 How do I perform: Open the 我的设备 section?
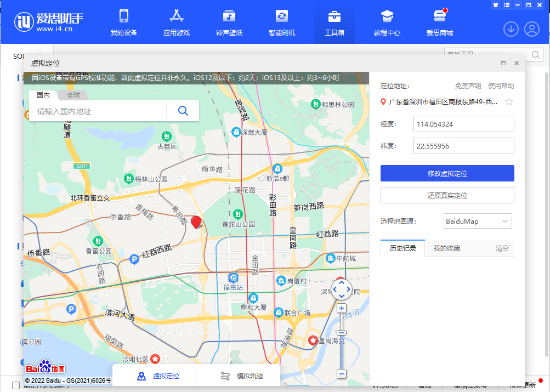(x=124, y=22)
